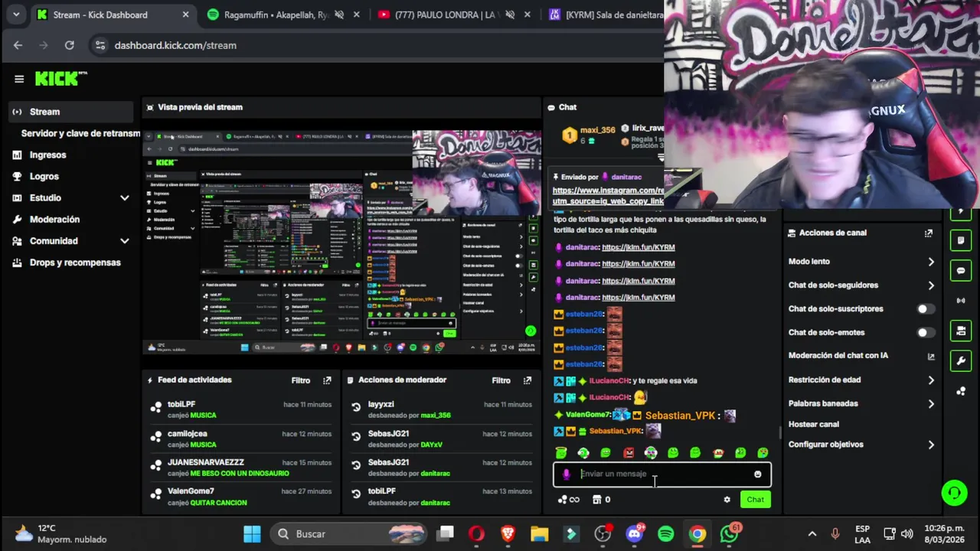Click Hostear canal
The height and width of the screenshot is (551, 980).
click(x=814, y=425)
